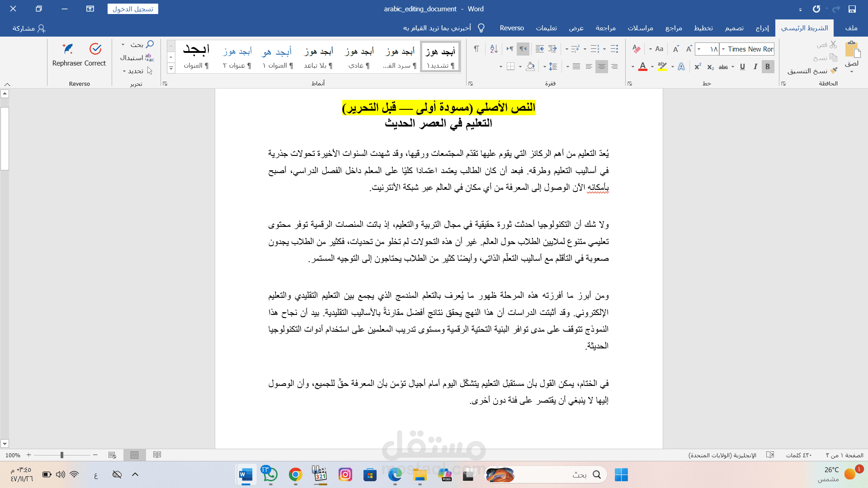Click the Sign in (تسجيل الدخول) button
This screenshot has height=488, width=868.
(x=133, y=9)
